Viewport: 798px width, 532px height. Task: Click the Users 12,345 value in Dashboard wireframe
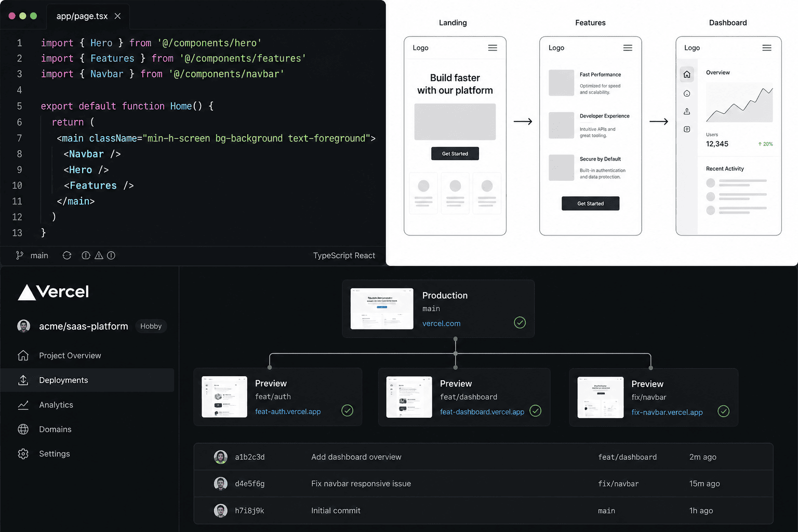click(717, 144)
